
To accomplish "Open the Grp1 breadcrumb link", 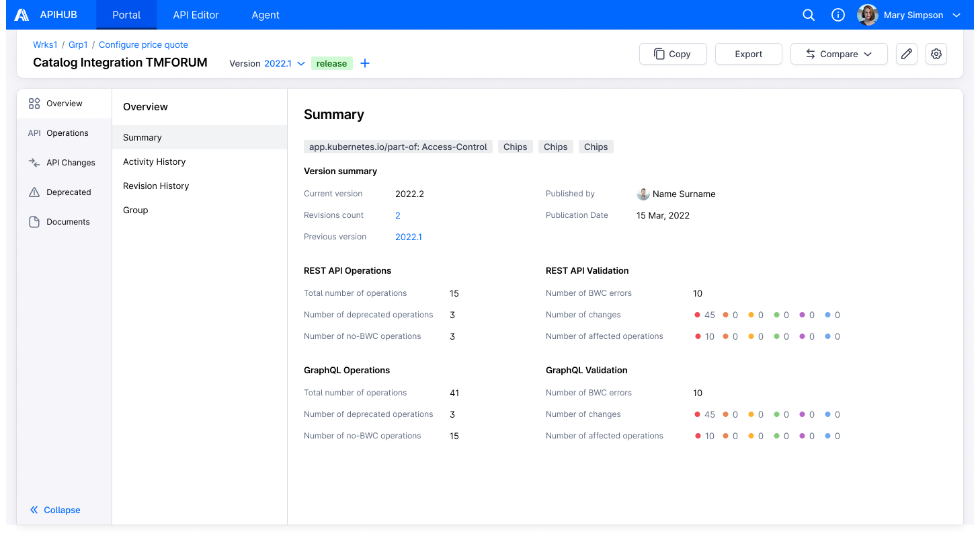I will 78,45.
